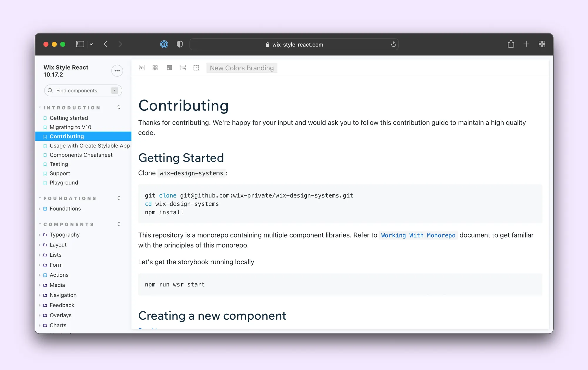Screen dimensions: 588x370
Task: Click the Storybook background image icon
Action: click(x=142, y=68)
